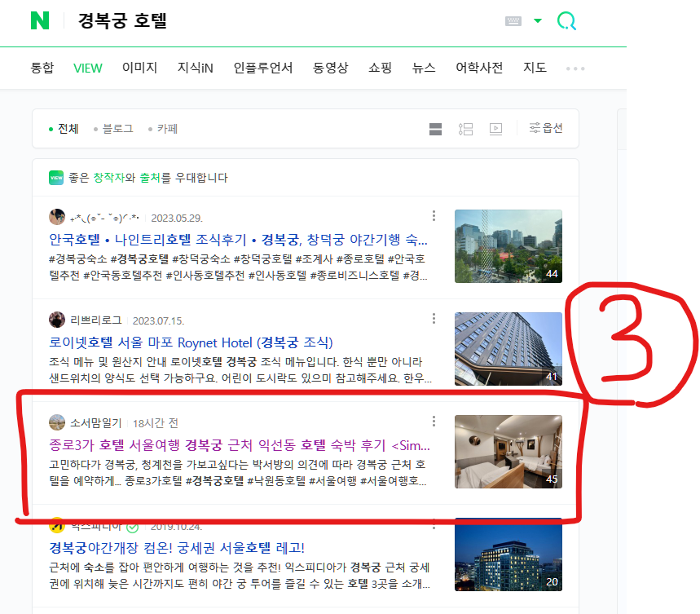
Task: Open profile avatar of the 2023.05.29 post
Action: coord(57,217)
